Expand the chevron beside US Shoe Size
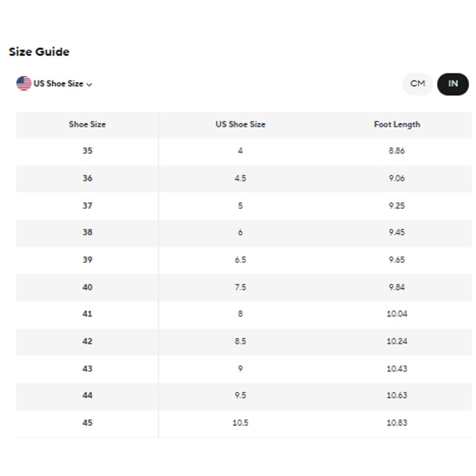This screenshot has width=476, height=476. [89, 84]
